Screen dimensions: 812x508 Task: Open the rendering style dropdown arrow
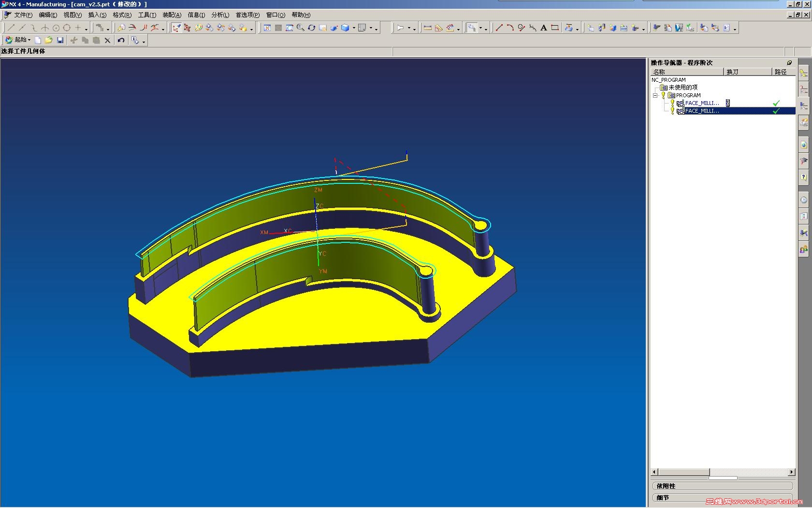point(354,28)
